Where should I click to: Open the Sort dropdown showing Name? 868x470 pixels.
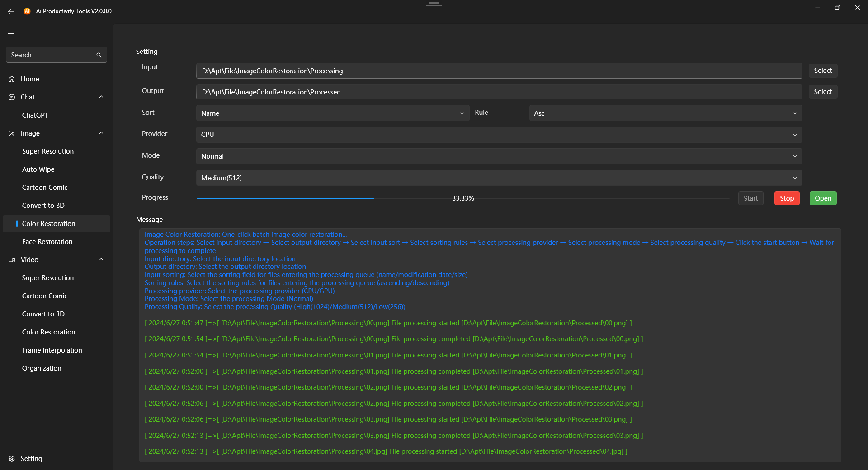pos(333,113)
